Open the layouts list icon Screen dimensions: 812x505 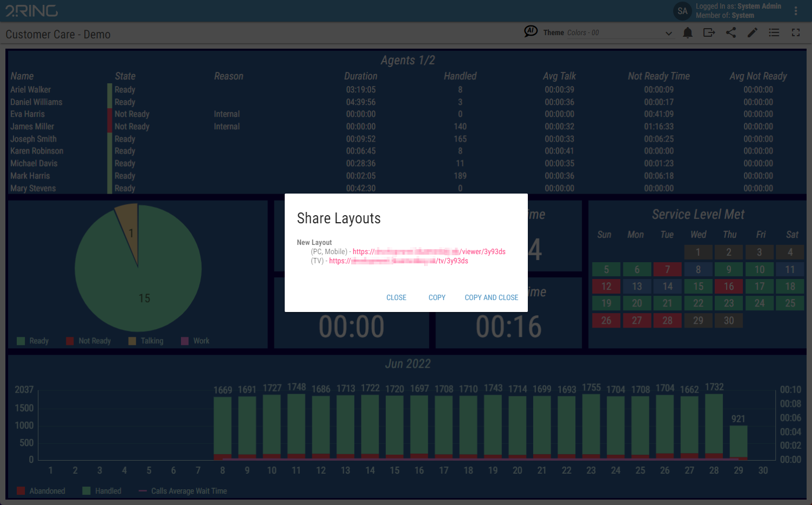(x=774, y=33)
